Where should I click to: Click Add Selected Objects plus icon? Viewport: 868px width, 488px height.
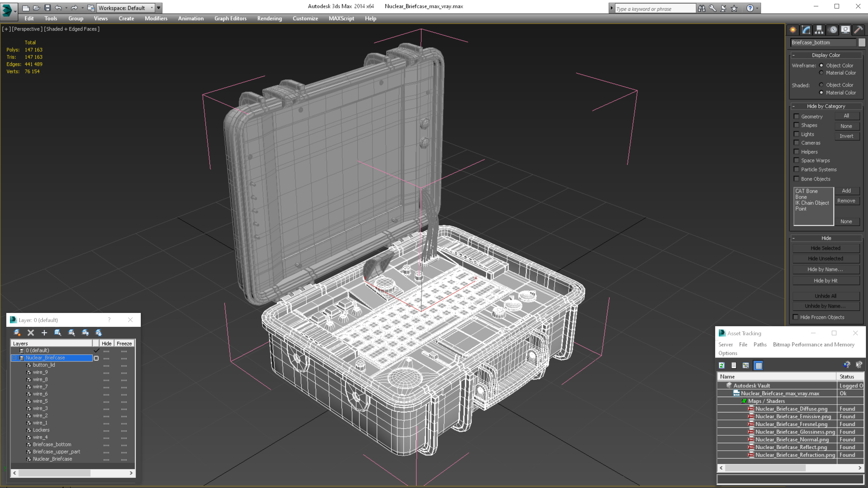click(44, 333)
